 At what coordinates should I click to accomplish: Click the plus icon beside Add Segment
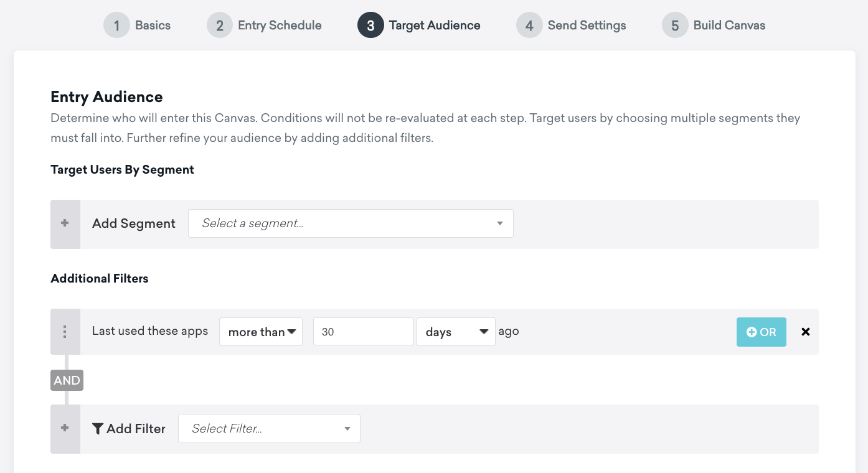pos(65,223)
